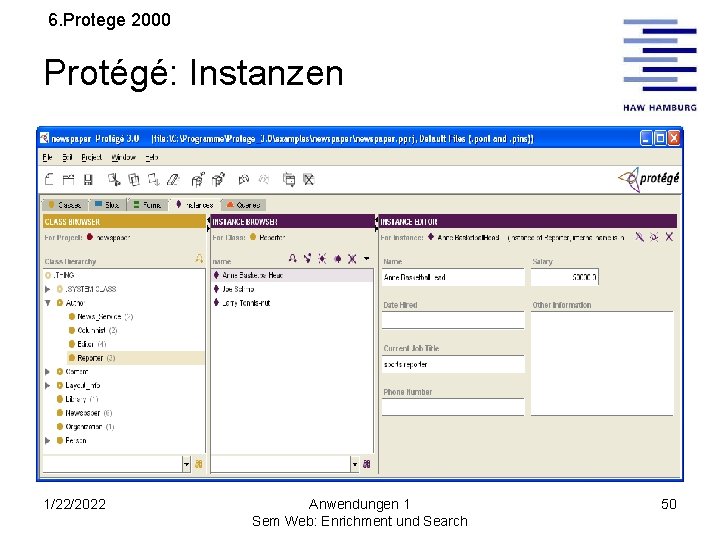Click the Create Note icon in Instance Editor
Screen dimensions: 720x540
click(640, 237)
